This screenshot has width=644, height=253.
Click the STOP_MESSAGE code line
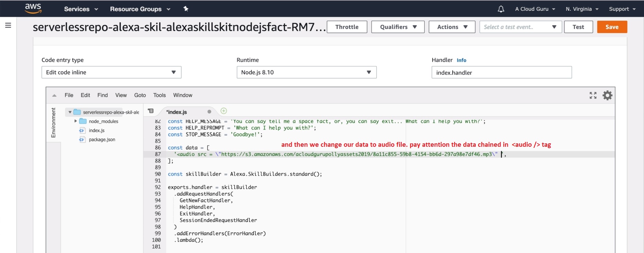tap(215, 134)
